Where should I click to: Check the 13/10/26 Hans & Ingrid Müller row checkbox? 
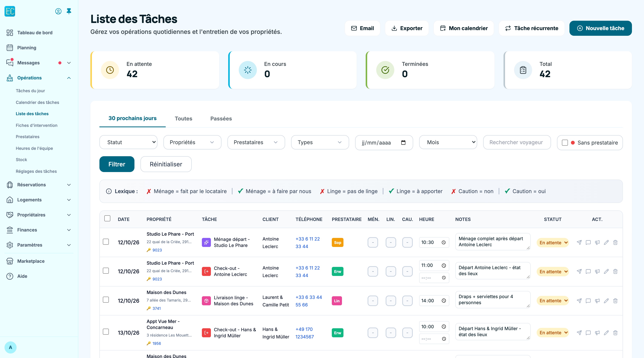click(x=106, y=332)
